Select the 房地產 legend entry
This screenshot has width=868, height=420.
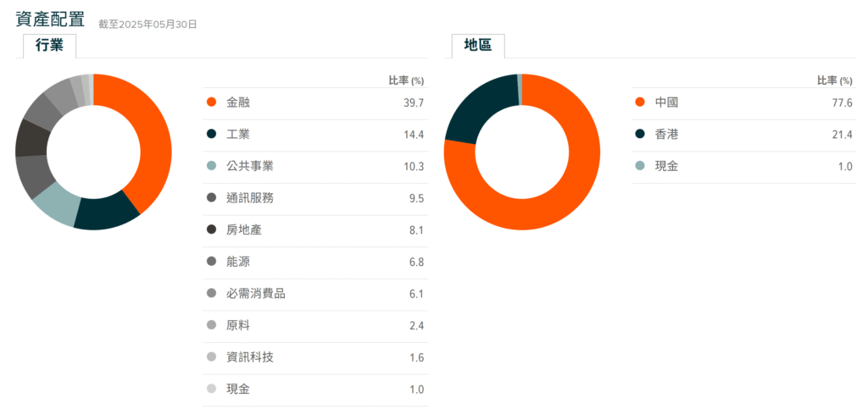(x=315, y=229)
